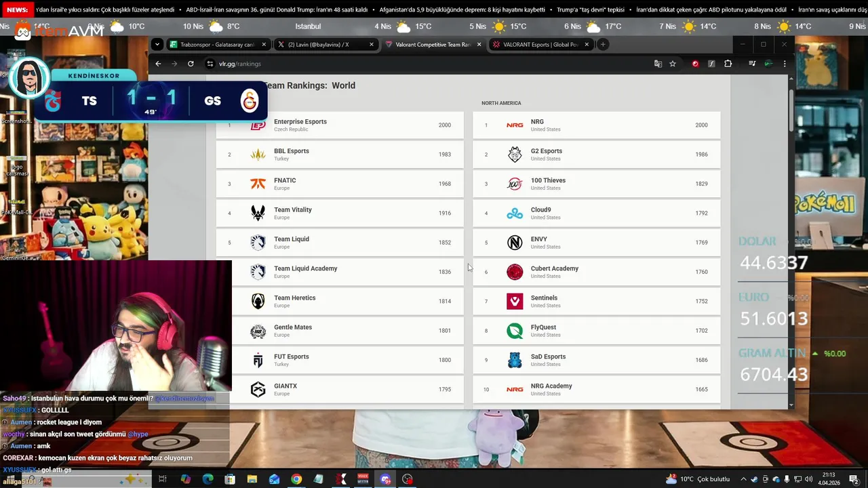Click the 100 Thieves logo
The image size is (868, 488).
pyautogui.click(x=515, y=184)
